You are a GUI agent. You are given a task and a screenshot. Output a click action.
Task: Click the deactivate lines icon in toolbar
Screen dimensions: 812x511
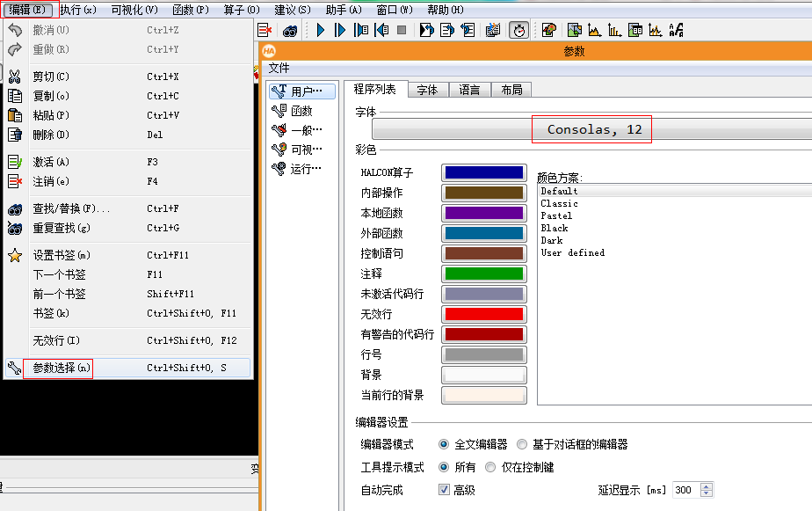pos(265,31)
